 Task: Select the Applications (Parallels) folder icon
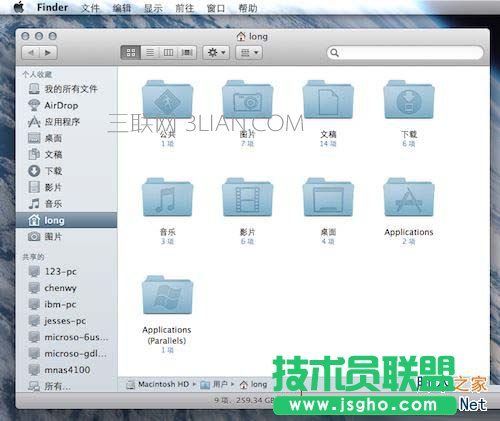click(167, 295)
